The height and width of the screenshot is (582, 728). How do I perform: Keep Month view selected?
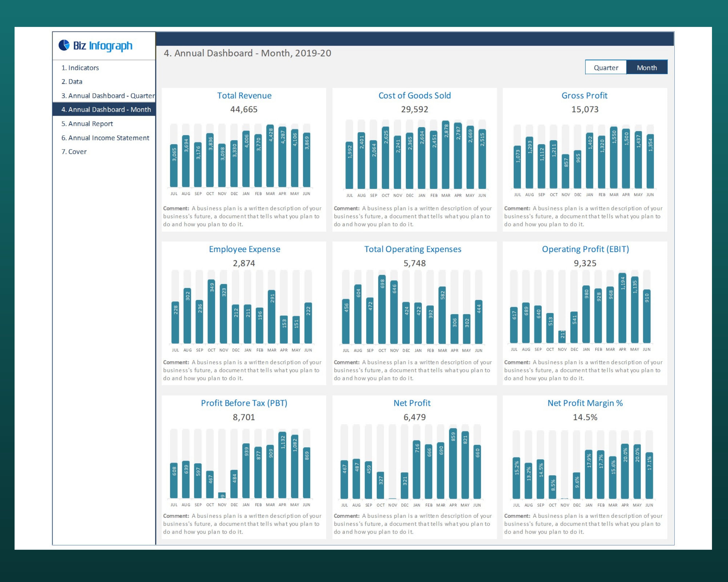coord(647,67)
